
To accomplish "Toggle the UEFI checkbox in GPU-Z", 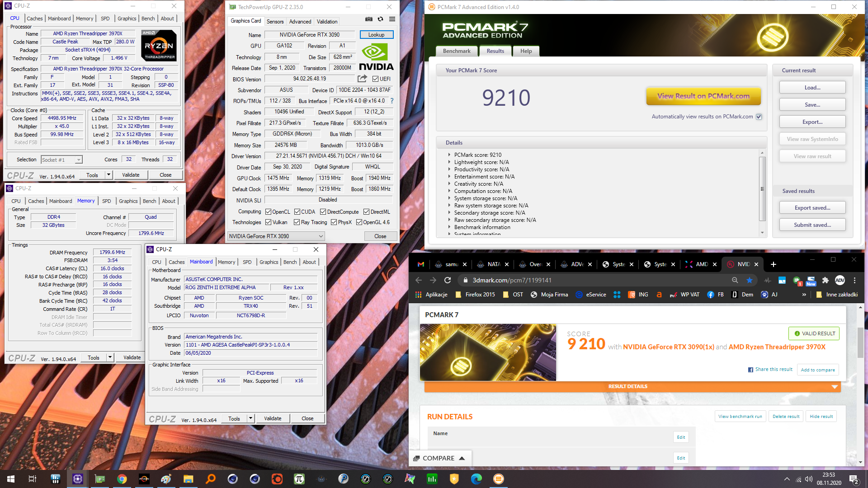I will 375,79.
